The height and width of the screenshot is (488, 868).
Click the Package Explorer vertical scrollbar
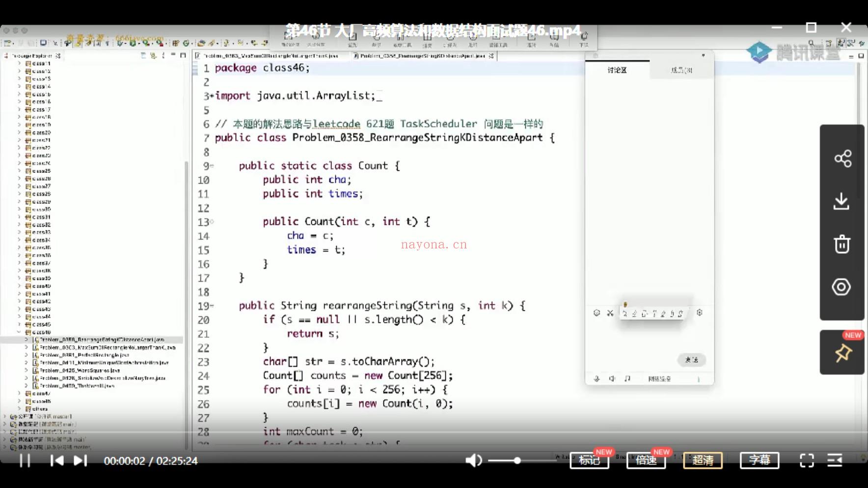tap(187, 304)
